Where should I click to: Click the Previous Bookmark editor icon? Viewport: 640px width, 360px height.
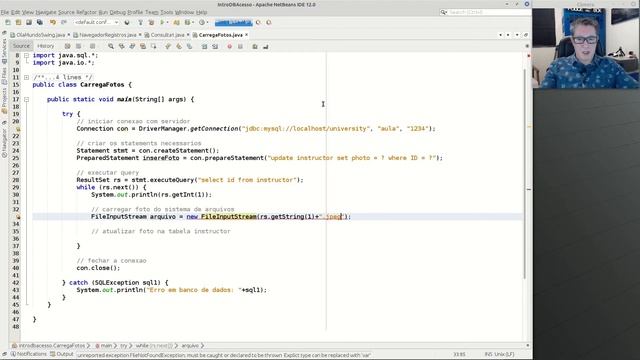[x=168, y=47]
